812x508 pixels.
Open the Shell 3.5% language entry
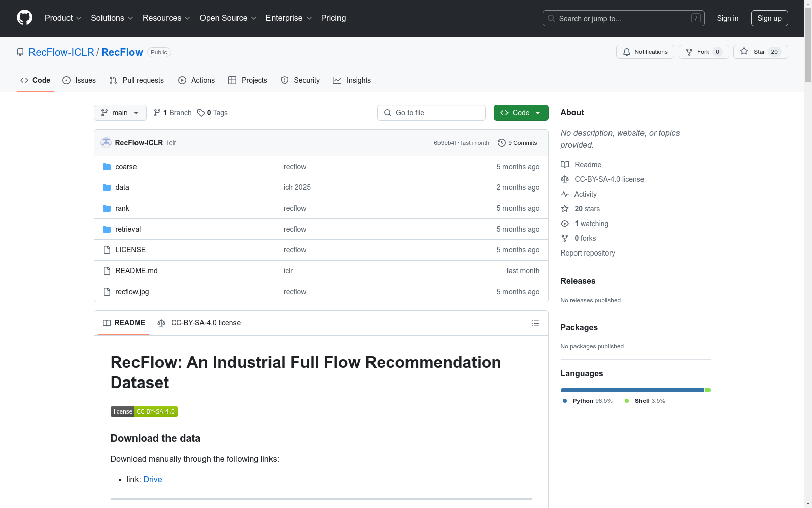tap(645, 401)
